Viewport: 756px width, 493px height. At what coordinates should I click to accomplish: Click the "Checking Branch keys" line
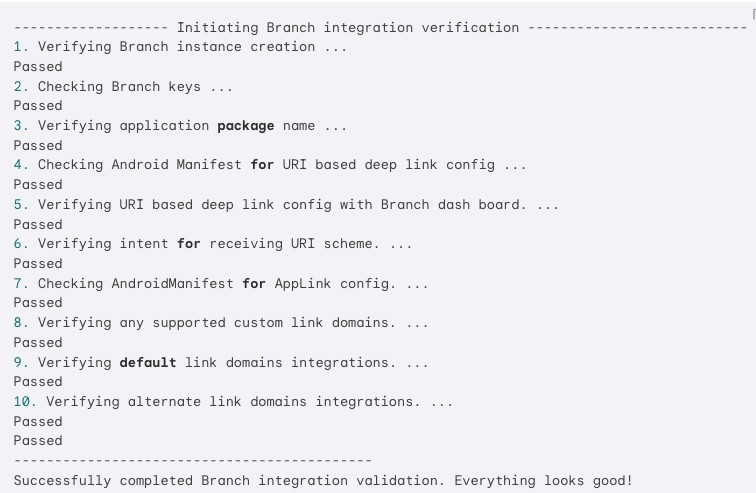point(123,86)
